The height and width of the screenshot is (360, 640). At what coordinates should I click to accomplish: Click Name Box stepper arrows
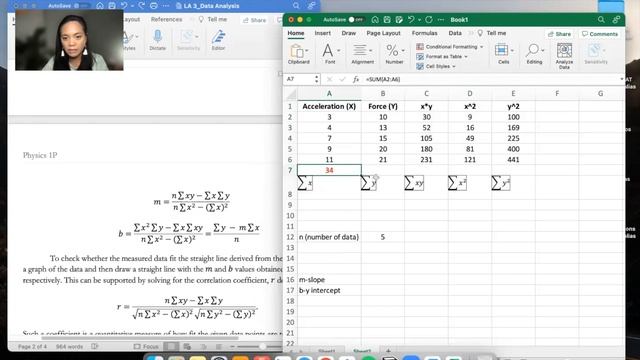tap(317, 79)
